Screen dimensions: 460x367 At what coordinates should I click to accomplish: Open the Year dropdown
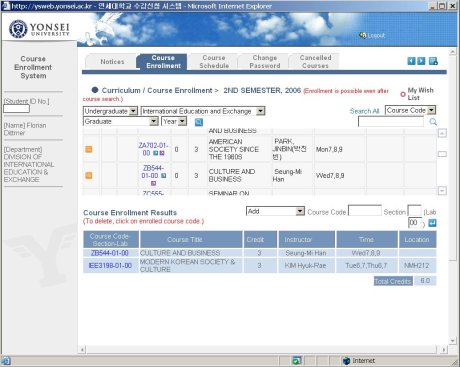[174, 121]
